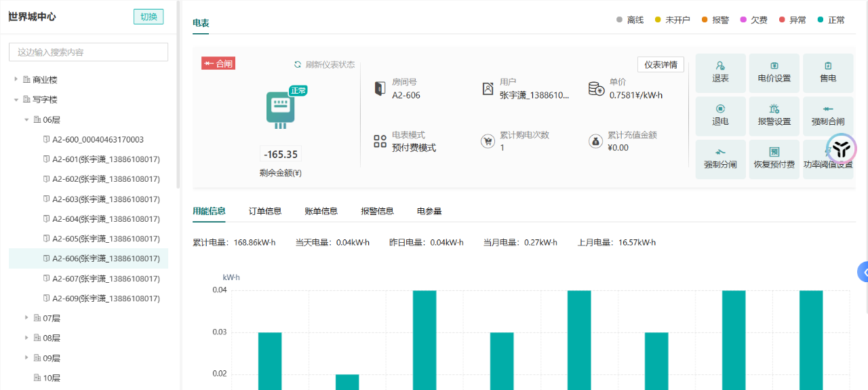Click the search input field
868x390 pixels.
point(88,52)
